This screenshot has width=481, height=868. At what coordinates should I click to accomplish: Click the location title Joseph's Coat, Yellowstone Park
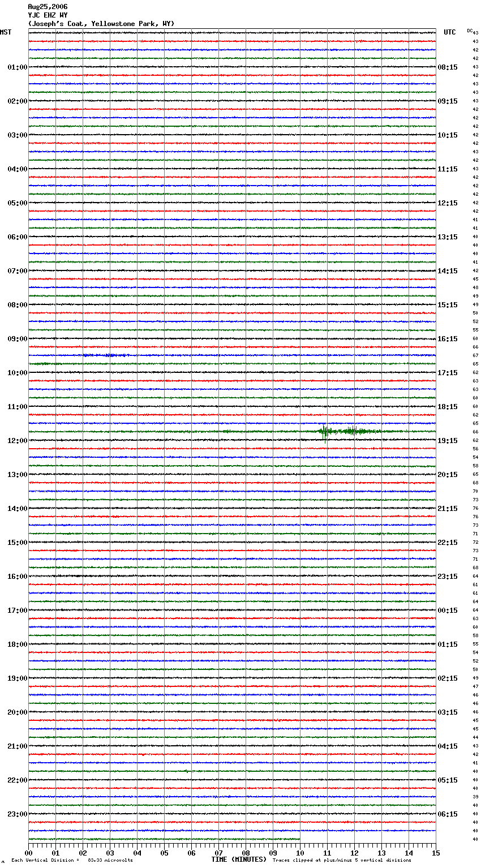pyautogui.click(x=101, y=24)
